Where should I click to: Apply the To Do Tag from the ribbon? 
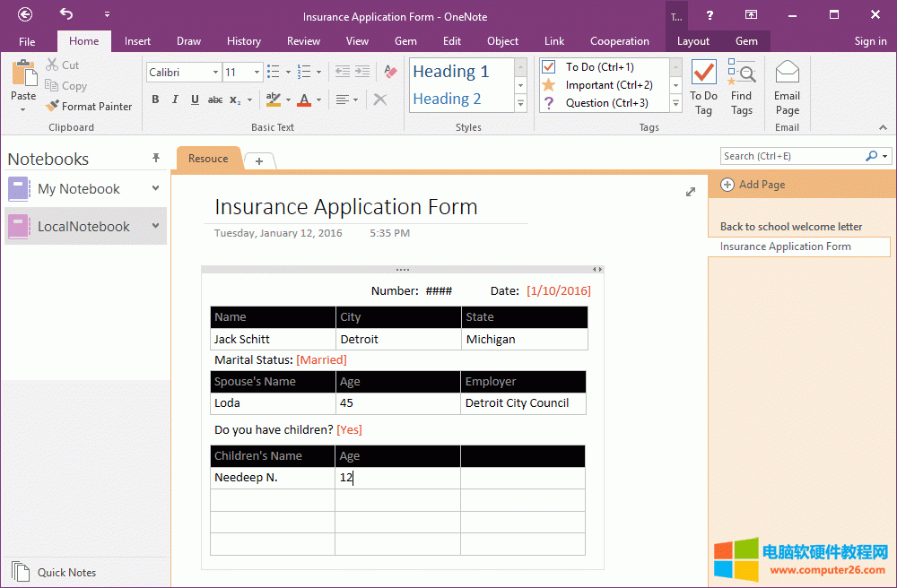pyautogui.click(x=703, y=85)
